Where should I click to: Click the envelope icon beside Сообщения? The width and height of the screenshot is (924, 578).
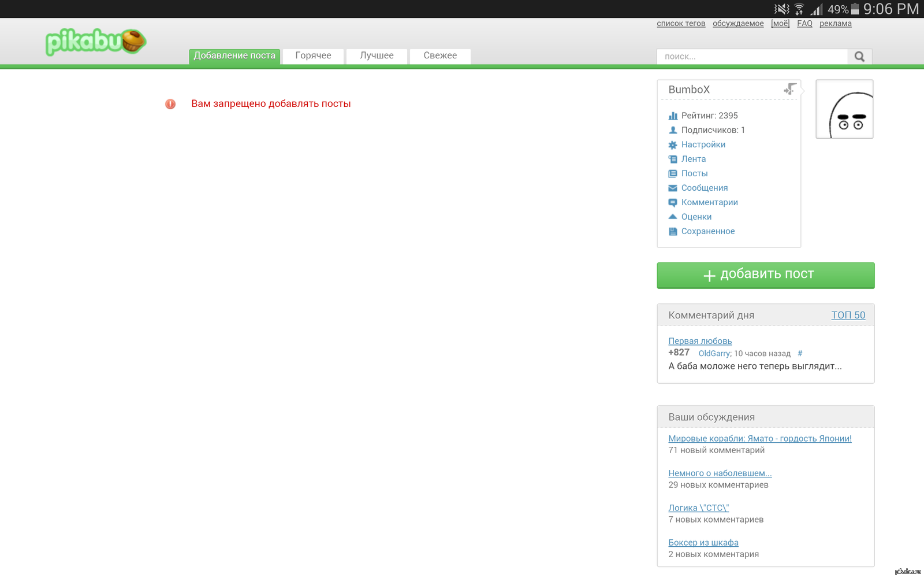click(673, 188)
